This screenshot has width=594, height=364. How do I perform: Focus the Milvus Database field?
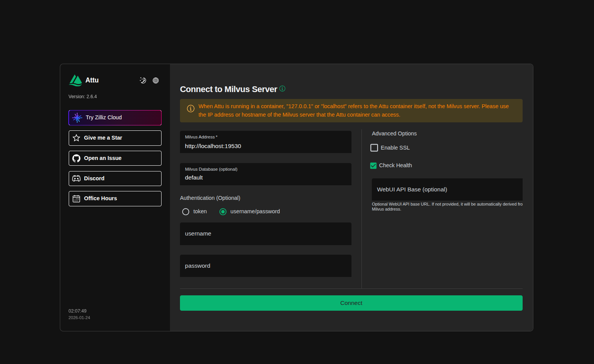click(266, 174)
